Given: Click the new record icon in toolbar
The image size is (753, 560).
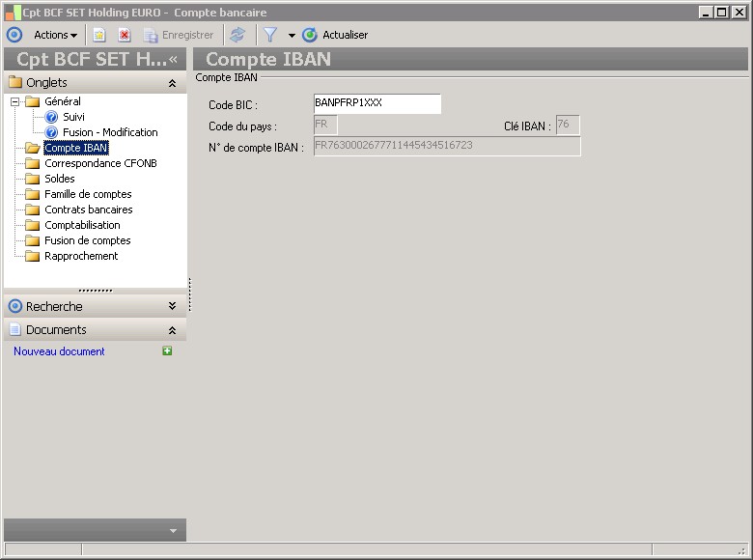Looking at the screenshot, I should (99, 35).
